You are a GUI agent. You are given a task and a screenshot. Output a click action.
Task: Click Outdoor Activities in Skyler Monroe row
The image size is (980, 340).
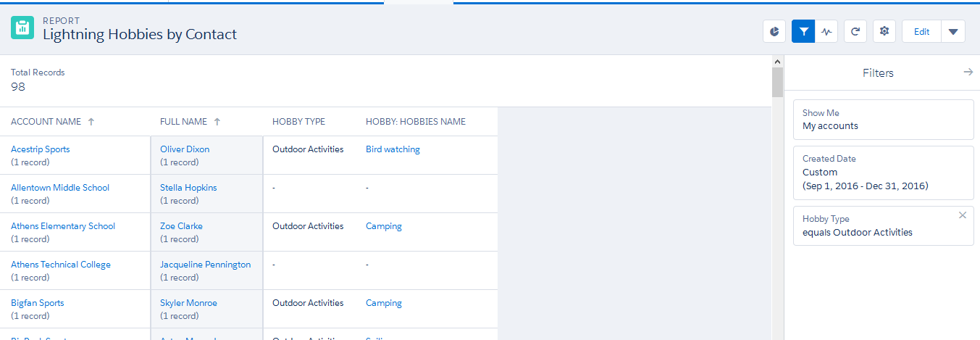308,303
